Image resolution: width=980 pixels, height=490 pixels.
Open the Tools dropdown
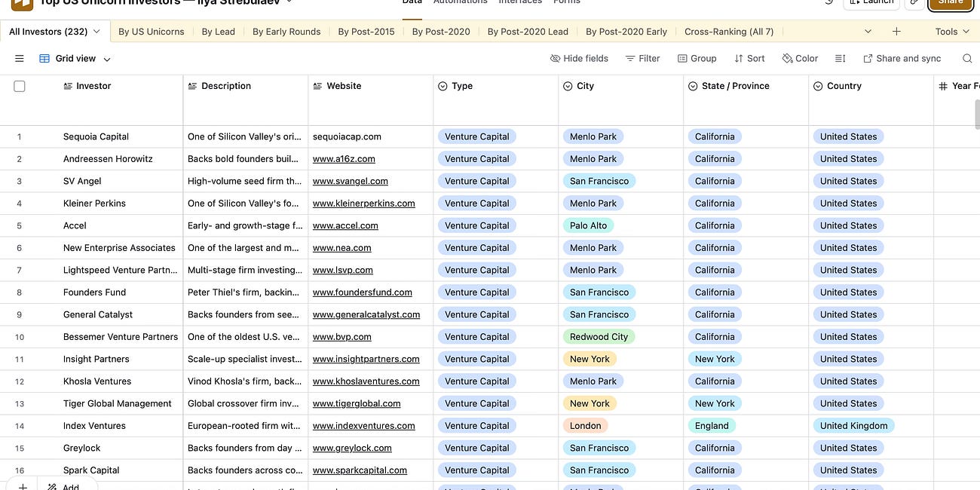[952, 32]
